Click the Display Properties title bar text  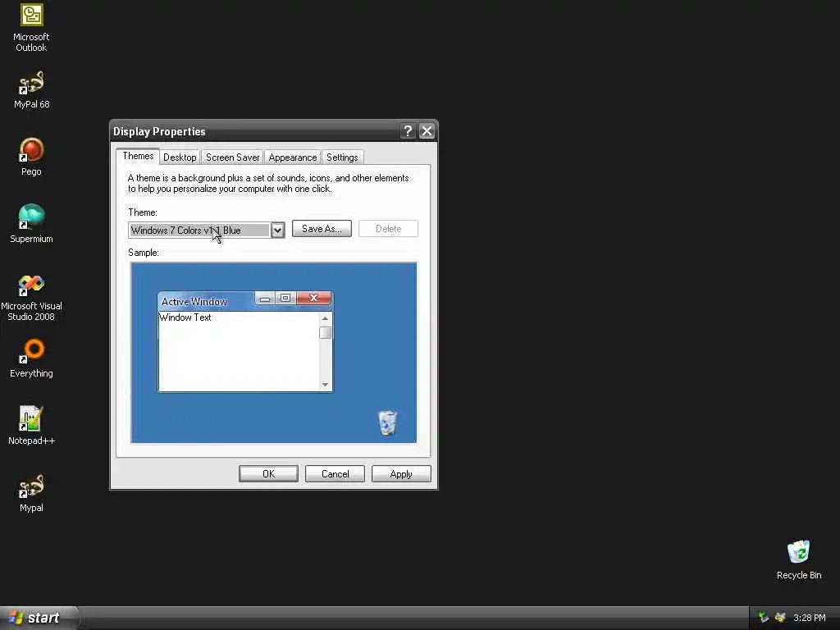coord(159,132)
